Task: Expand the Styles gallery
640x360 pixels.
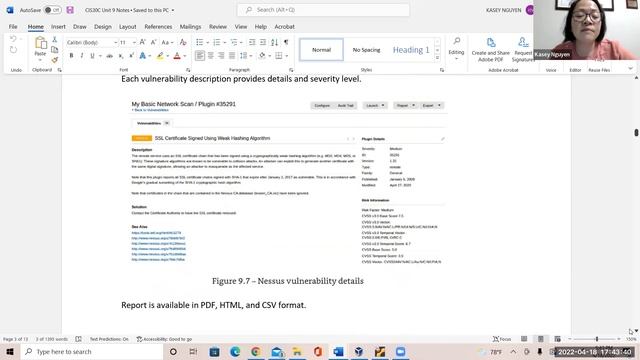Action: point(438,58)
